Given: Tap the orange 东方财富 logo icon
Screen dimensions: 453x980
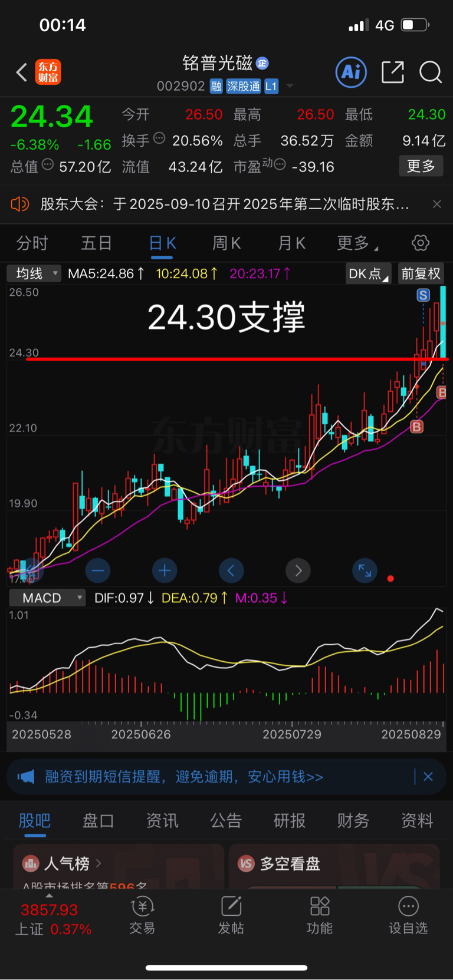Looking at the screenshot, I should pyautogui.click(x=48, y=72).
